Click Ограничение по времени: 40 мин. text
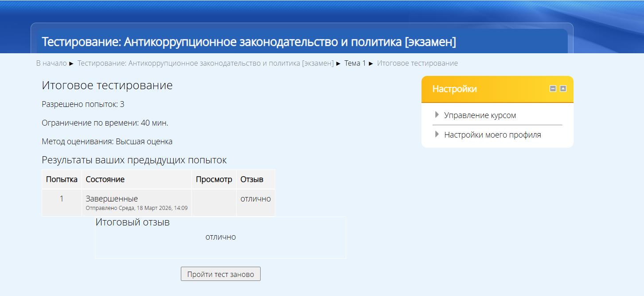This screenshot has height=296, width=644. tap(105, 123)
